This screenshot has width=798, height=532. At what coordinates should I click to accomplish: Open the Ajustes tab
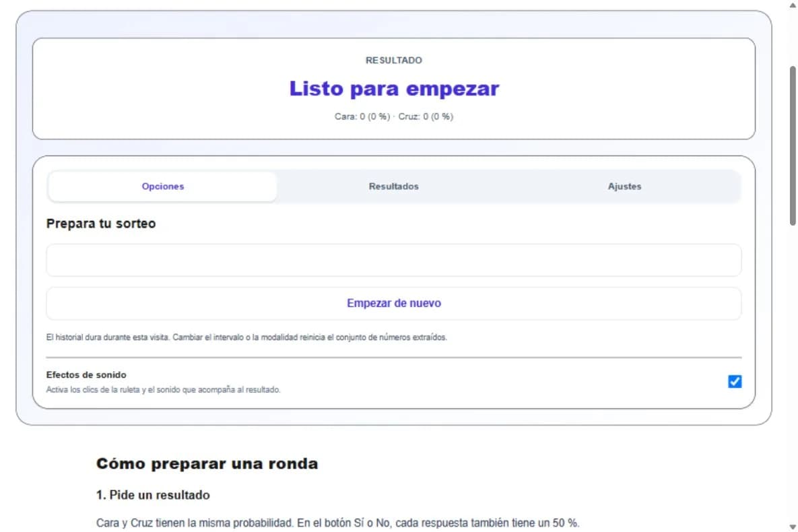(624, 187)
